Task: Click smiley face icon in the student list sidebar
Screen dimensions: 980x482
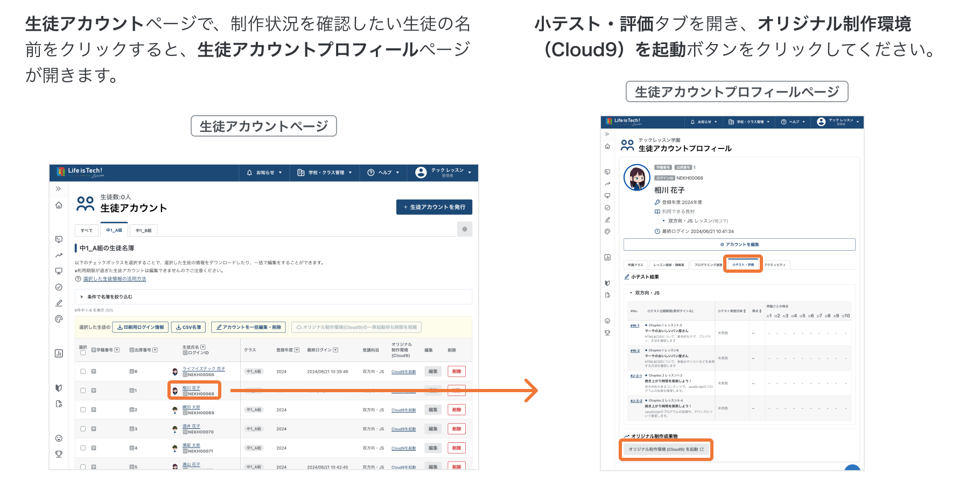Action: pyautogui.click(x=59, y=438)
